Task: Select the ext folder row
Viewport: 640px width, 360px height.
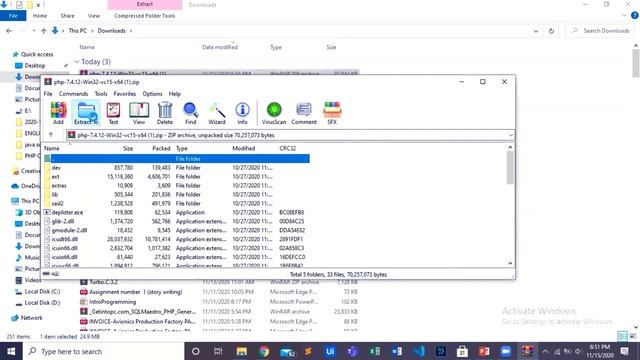Action: pyautogui.click(x=176, y=177)
